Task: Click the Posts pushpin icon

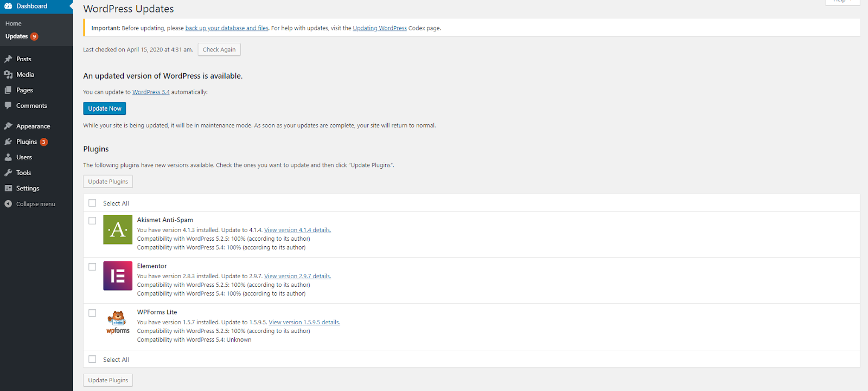Action: (x=8, y=59)
